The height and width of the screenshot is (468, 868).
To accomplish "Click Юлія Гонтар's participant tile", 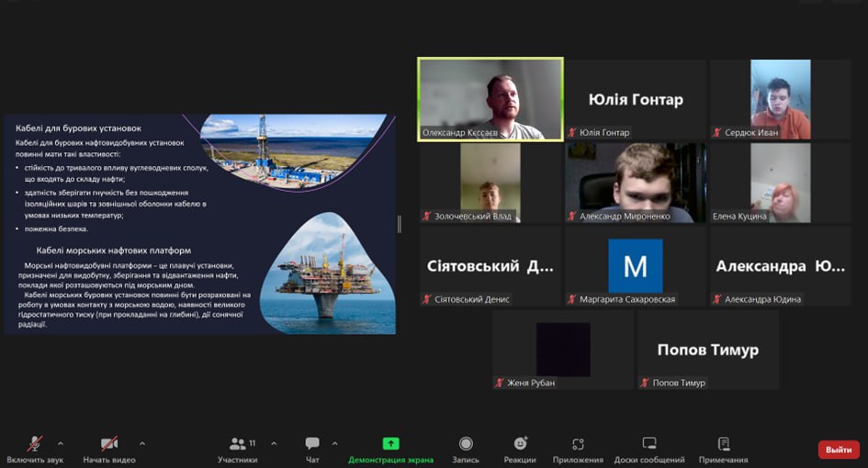I will click(x=635, y=99).
